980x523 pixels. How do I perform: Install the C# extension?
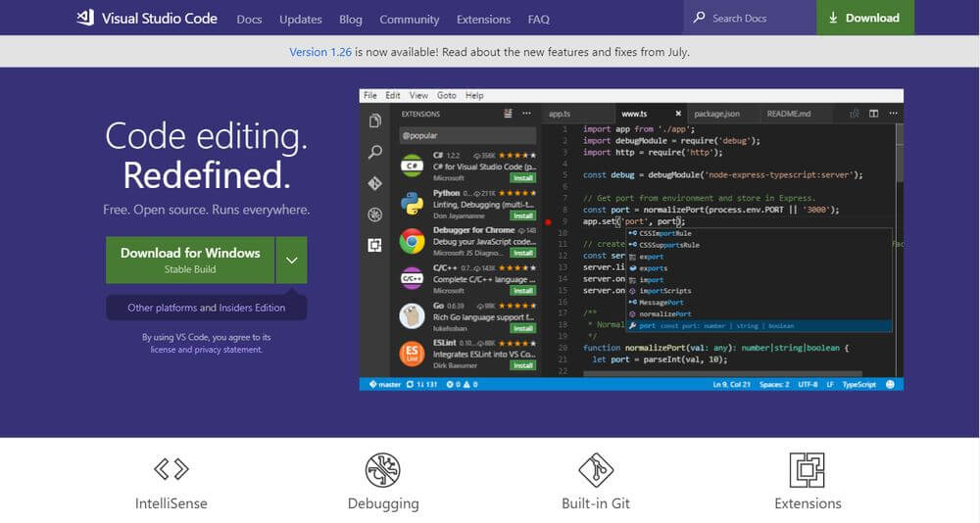(523, 178)
